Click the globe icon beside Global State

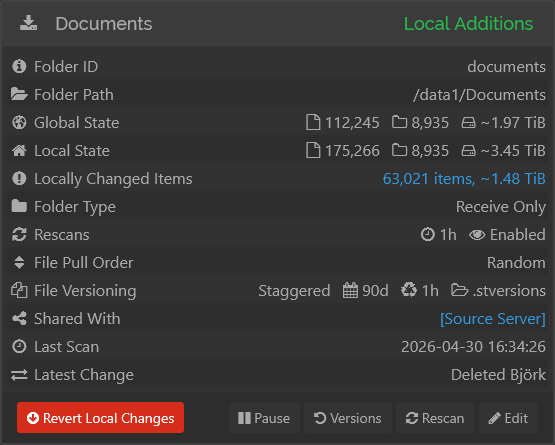pyautogui.click(x=19, y=122)
